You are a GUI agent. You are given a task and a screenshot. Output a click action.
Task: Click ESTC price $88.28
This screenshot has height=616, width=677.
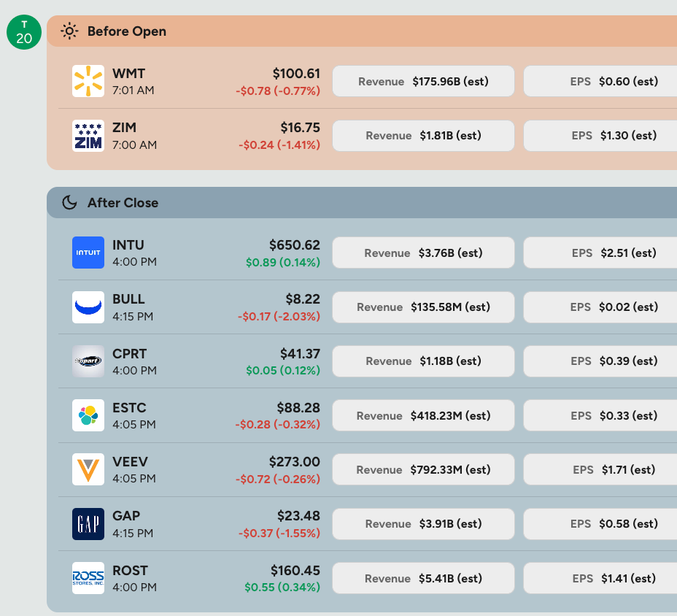tap(298, 408)
